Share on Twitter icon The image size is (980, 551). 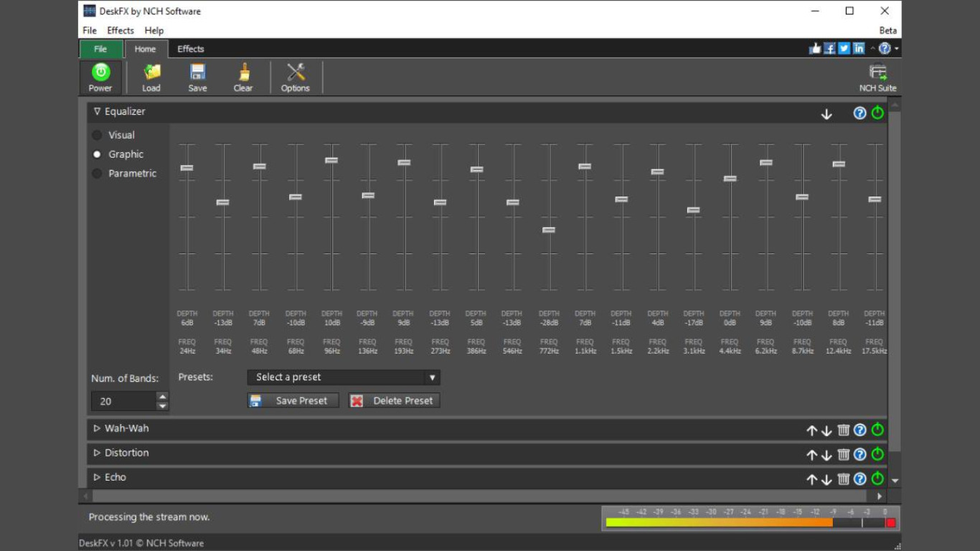(844, 49)
